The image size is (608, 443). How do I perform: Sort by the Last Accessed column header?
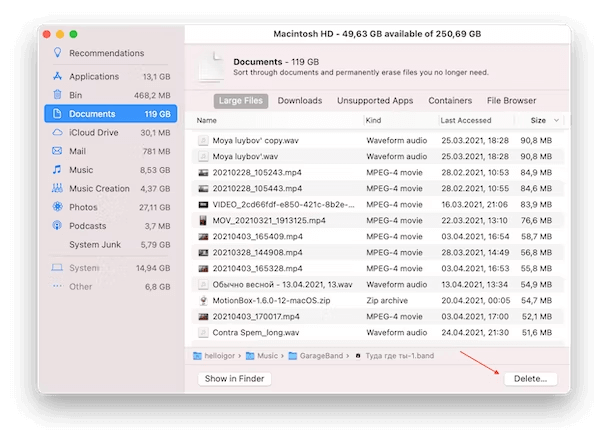(466, 121)
